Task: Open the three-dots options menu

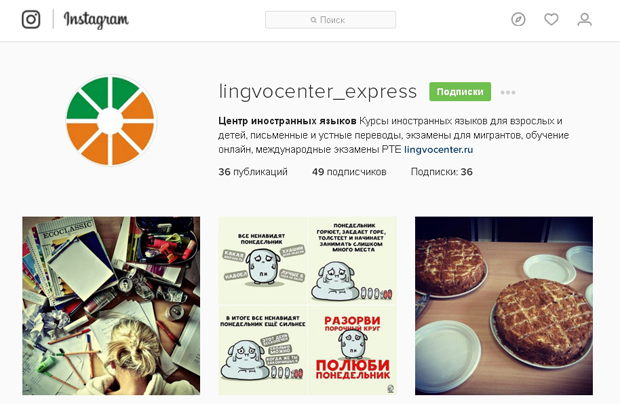Action: coord(508,93)
